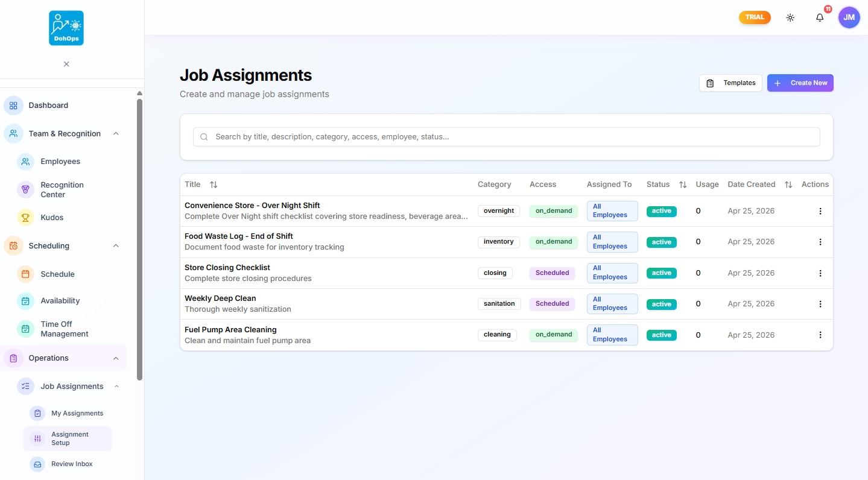Collapse the Scheduling section
This screenshot has height=480, width=868.
click(116, 245)
